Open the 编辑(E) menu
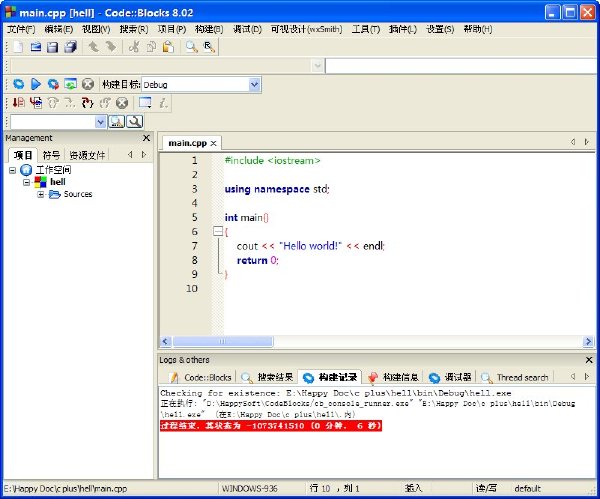 pos(59,29)
